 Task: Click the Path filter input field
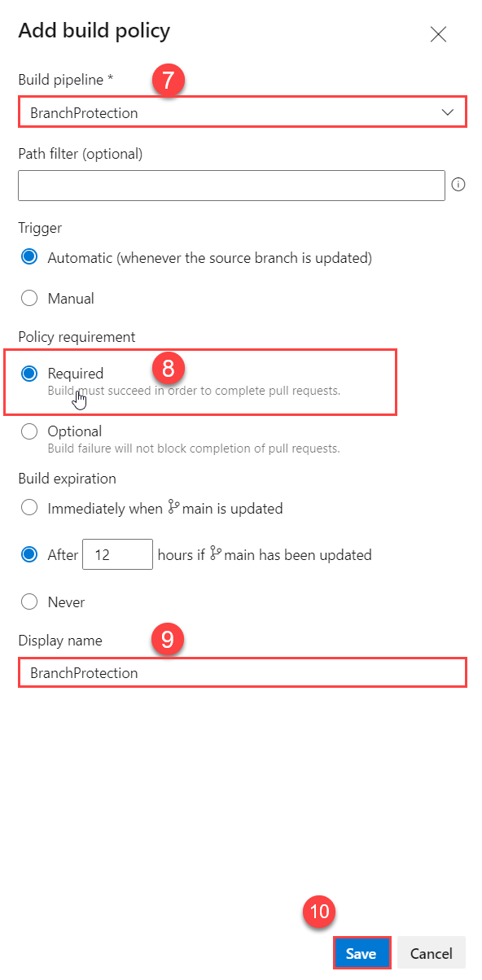(x=231, y=185)
